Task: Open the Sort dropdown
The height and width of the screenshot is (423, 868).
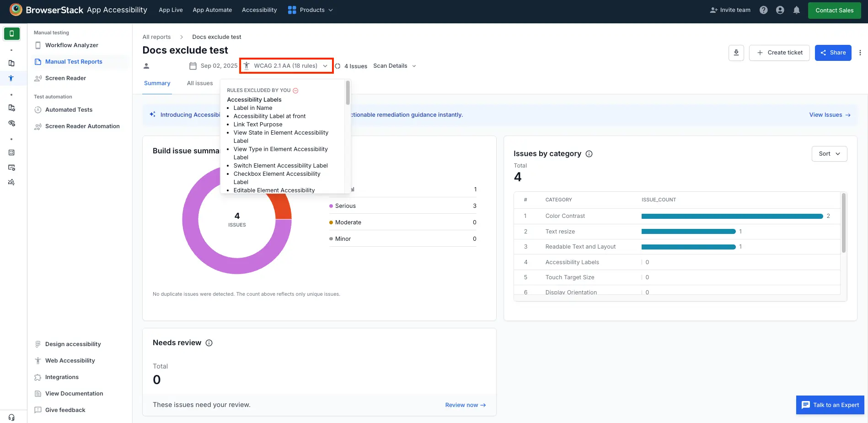Action: 829,154
